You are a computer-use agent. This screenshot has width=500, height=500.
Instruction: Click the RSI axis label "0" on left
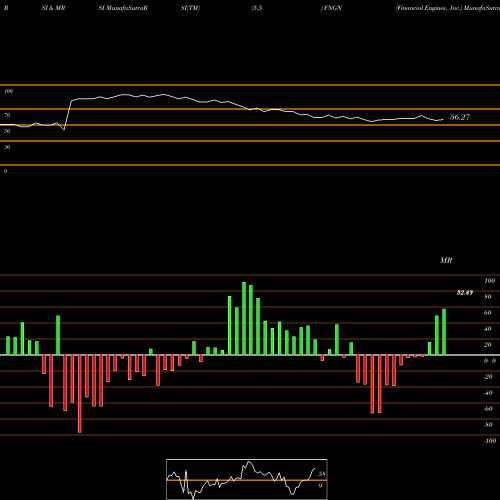(x=5, y=171)
